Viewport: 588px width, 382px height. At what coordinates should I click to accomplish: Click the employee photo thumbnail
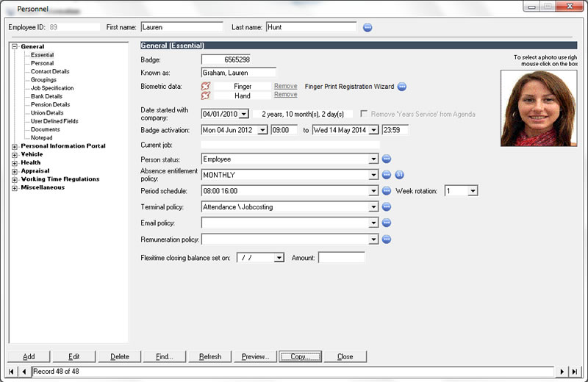pos(539,109)
